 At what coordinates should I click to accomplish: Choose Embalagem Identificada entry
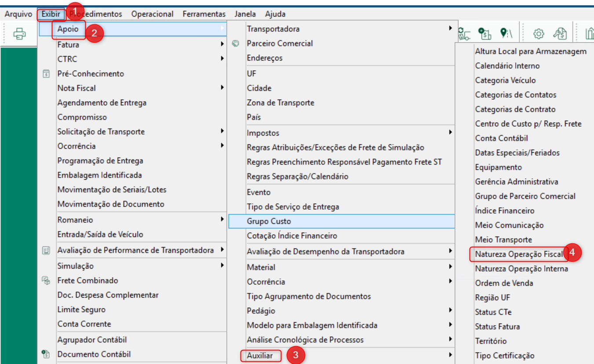pos(100,175)
